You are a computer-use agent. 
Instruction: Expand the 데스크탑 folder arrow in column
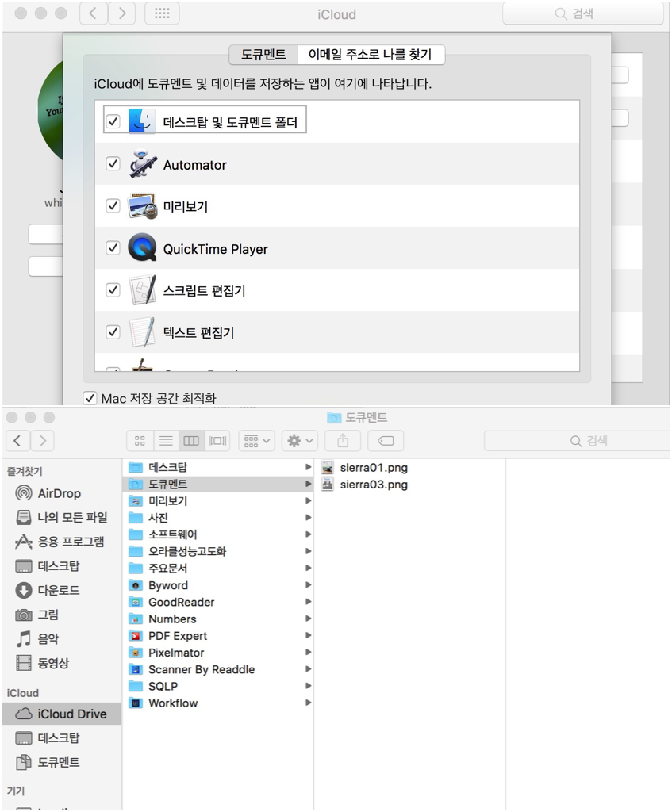click(x=309, y=467)
